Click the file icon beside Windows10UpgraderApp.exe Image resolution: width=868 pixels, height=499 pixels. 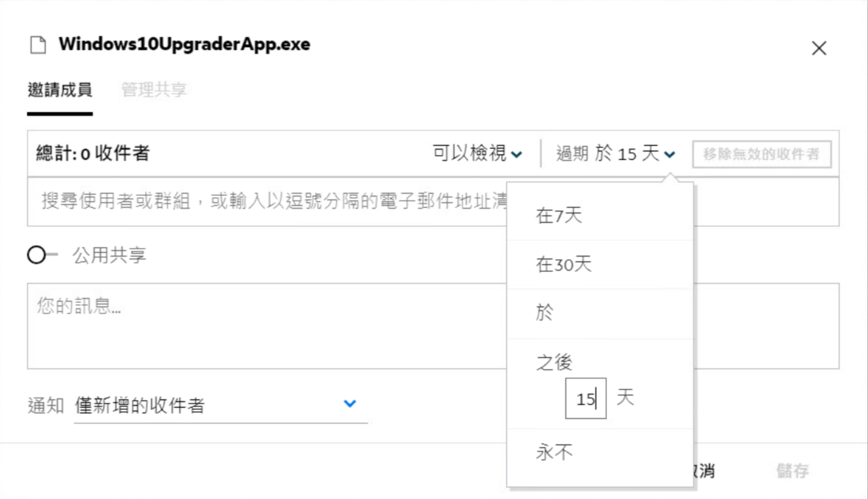pyautogui.click(x=38, y=44)
